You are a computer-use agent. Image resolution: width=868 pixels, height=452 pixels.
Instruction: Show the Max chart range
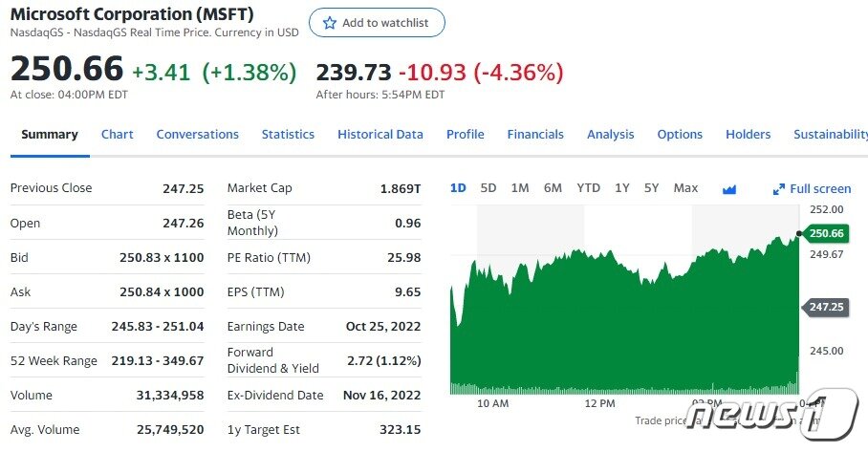[685, 188]
